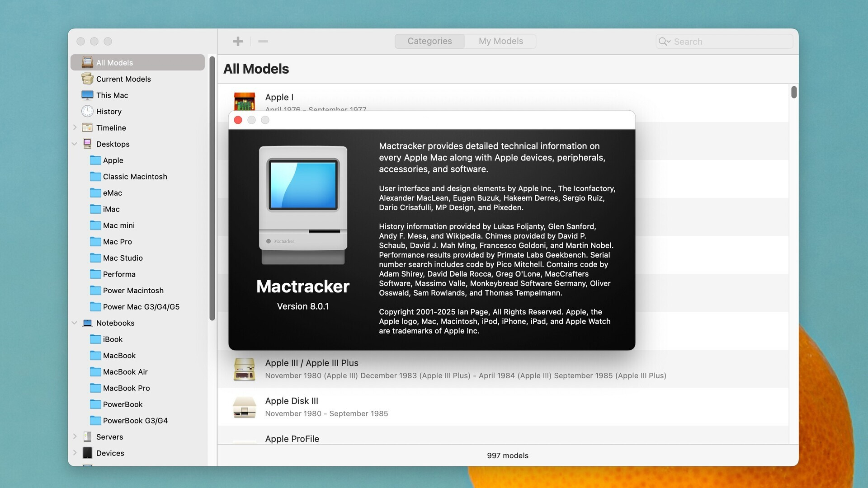Click the Apple III computer thumbnail
Viewport: 868px width, 488px height.
(x=244, y=369)
